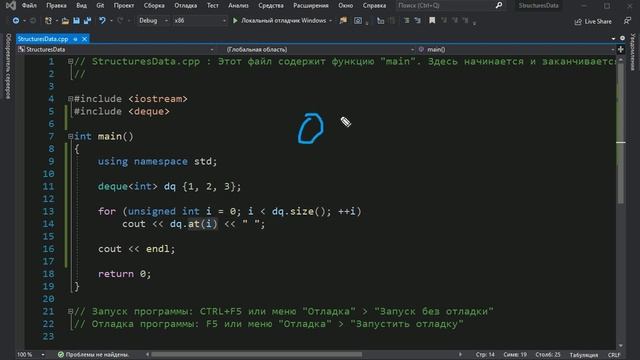The image size is (640, 360).
Task: Open the Расширения menu
Action: point(311,6)
